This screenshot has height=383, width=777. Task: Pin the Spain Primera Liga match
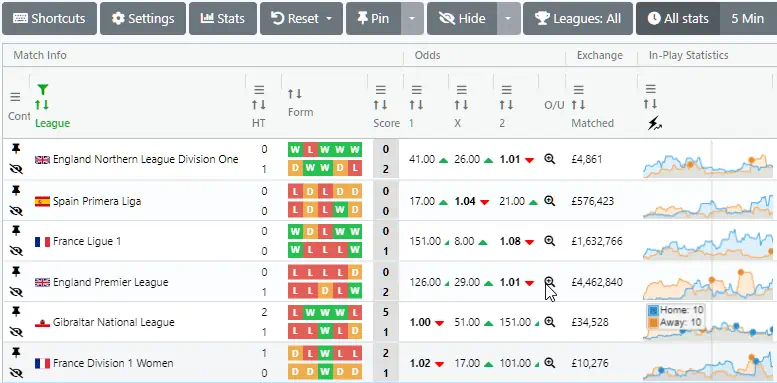pos(16,190)
